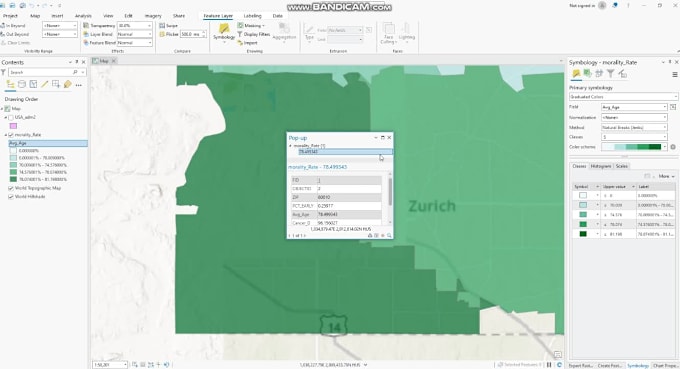Toggle the morality_Rate layer checkbox
Viewport: 680px width, 369px height.
point(11,135)
